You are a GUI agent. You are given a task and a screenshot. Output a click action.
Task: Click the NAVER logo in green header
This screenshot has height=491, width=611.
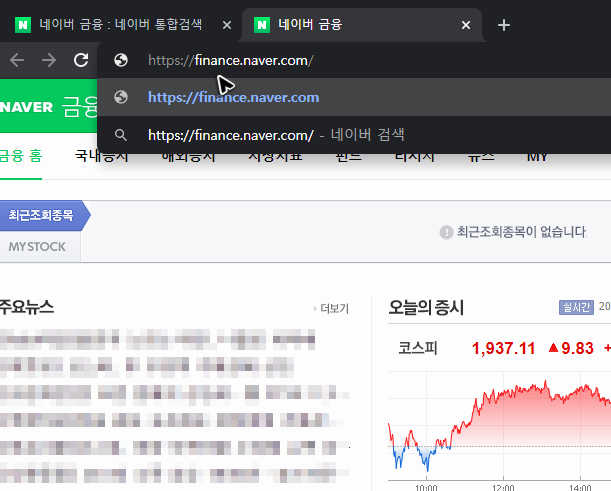pyautogui.click(x=26, y=107)
